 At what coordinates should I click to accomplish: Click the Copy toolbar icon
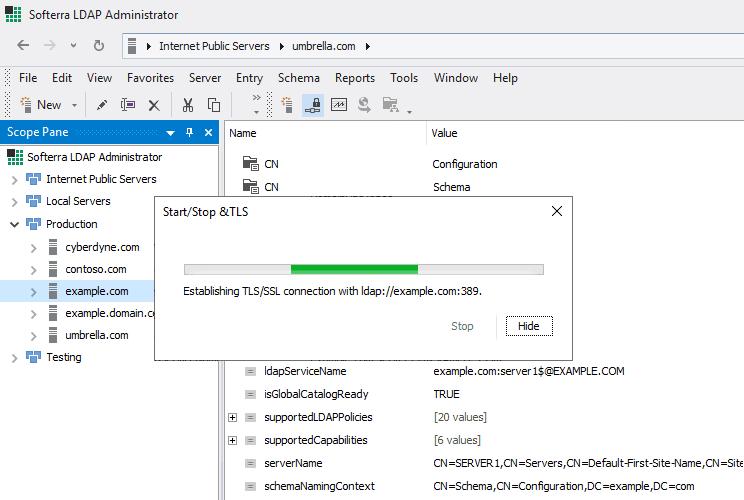(214, 105)
